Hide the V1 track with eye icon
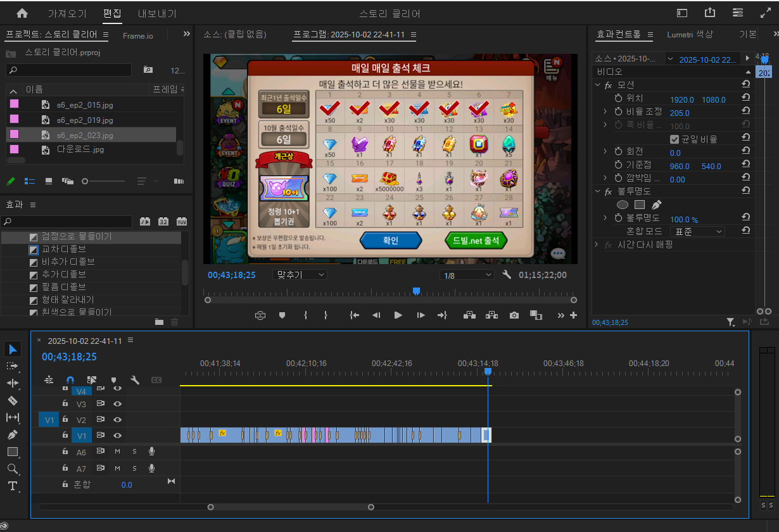Screen dimensions: 779x532 pos(117,436)
